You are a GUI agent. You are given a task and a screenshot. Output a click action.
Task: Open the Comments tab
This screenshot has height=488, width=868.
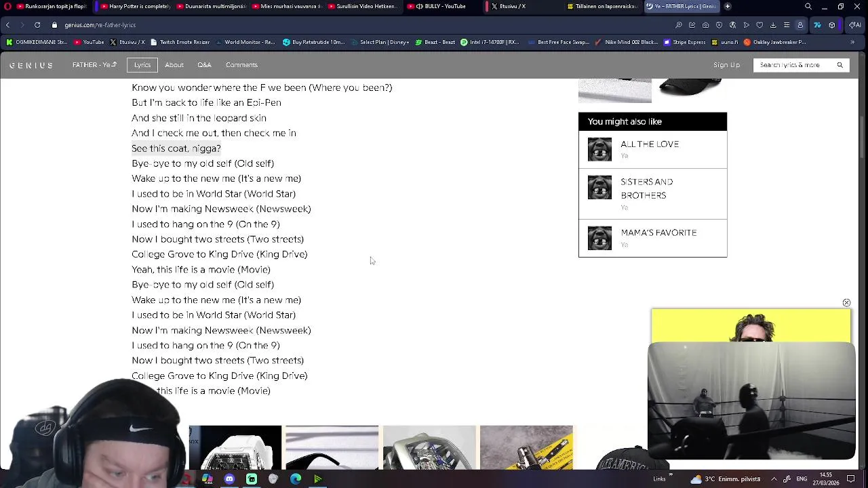(x=241, y=65)
